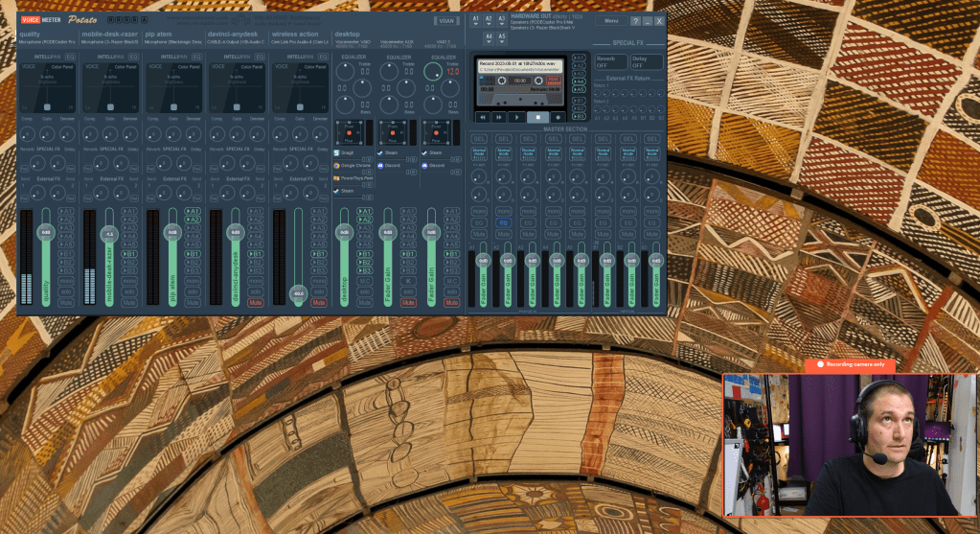Mute master bus A5
Screen dimensions: 980x534
point(578,234)
